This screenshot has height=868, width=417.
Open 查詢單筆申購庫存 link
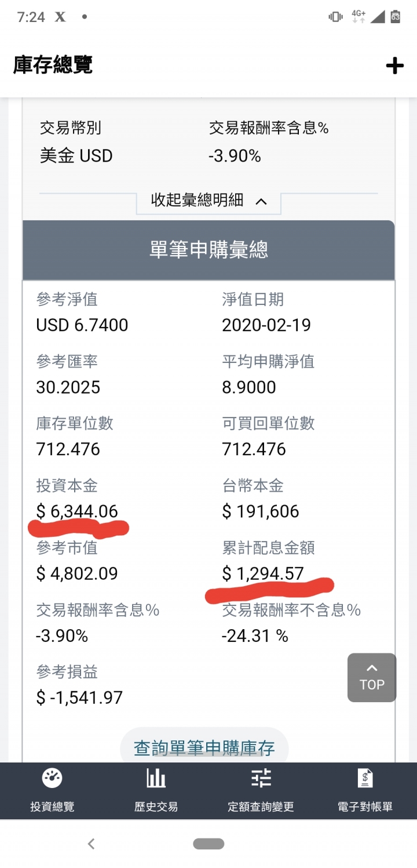[x=204, y=747]
